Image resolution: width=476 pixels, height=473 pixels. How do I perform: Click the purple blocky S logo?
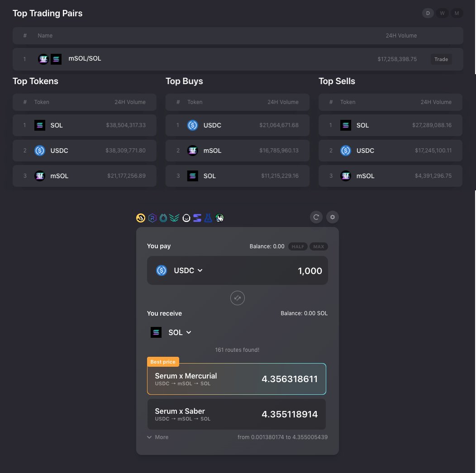[197, 218]
